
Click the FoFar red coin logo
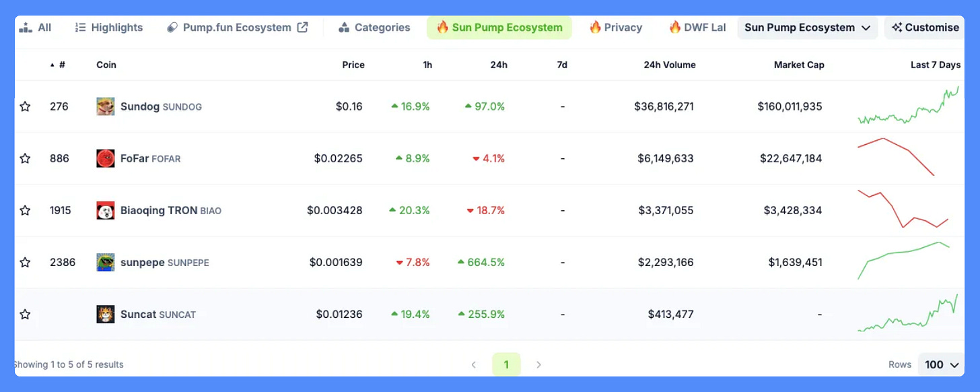[x=105, y=158]
